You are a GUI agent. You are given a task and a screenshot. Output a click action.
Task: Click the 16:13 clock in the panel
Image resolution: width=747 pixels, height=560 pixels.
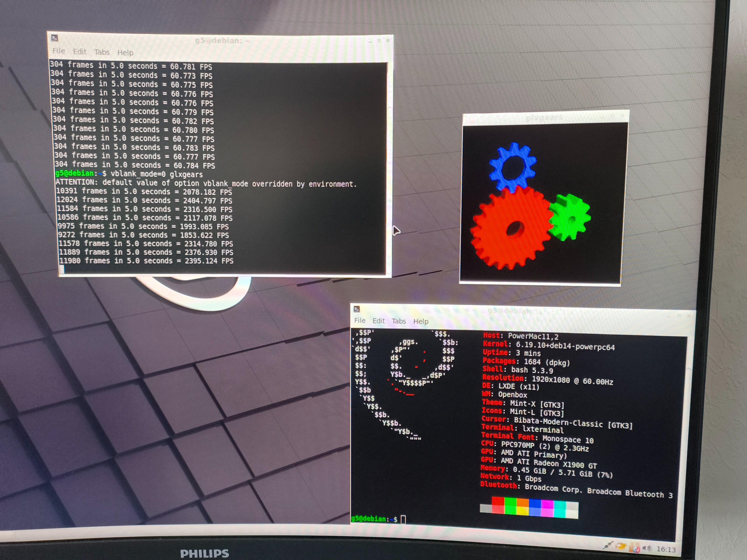[x=666, y=550]
